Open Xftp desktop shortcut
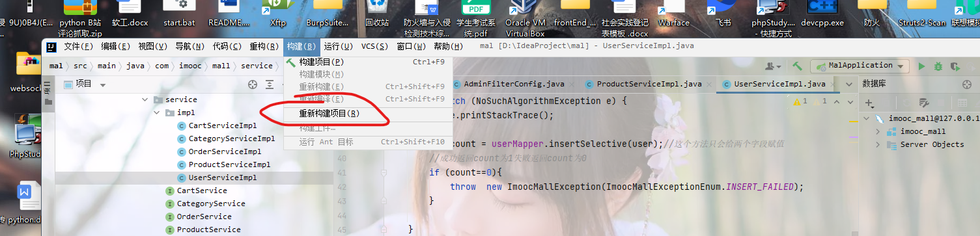980x236 pixels. click(x=278, y=14)
